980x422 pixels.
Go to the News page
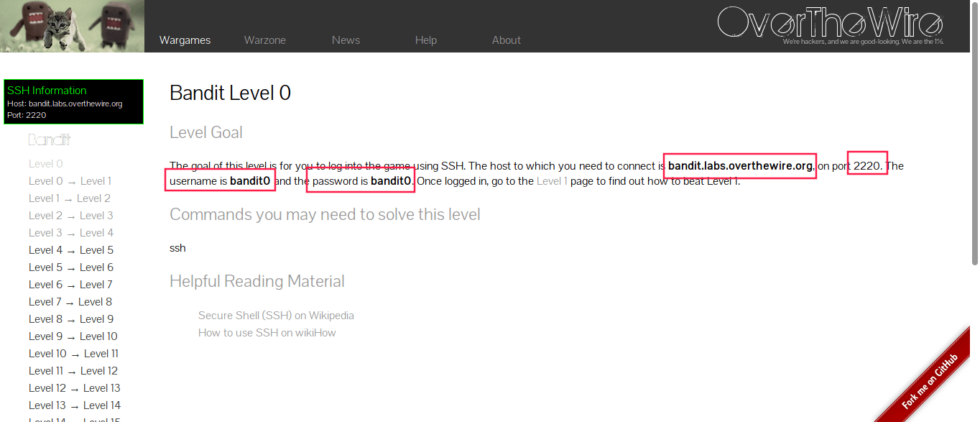pos(346,40)
